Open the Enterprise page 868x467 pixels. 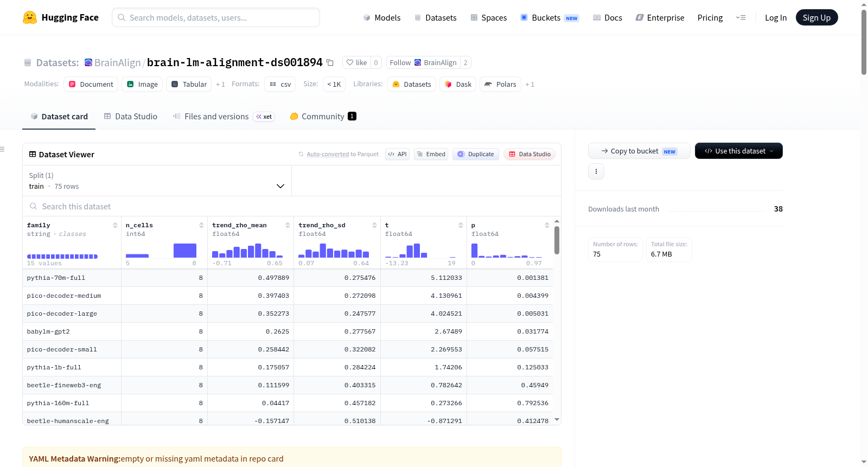click(660, 18)
